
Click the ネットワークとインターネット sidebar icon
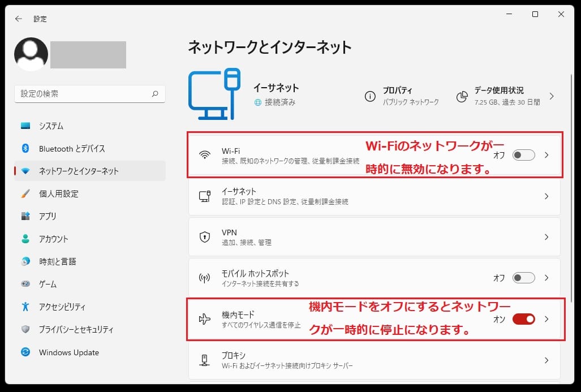[x=25, y=171]
